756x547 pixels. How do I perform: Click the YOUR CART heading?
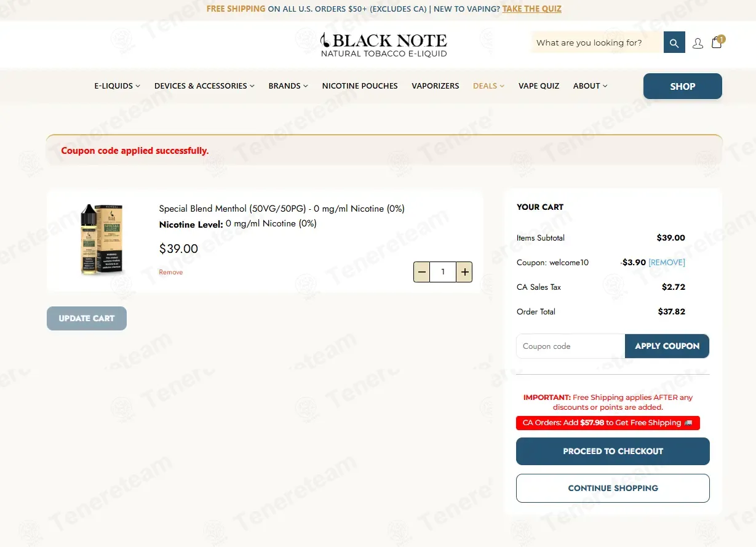coord(540,207)
